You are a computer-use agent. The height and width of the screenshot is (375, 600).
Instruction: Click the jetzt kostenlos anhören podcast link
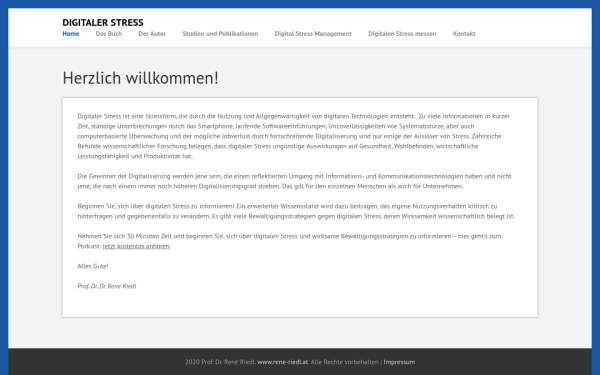click(x=136, y=246)
